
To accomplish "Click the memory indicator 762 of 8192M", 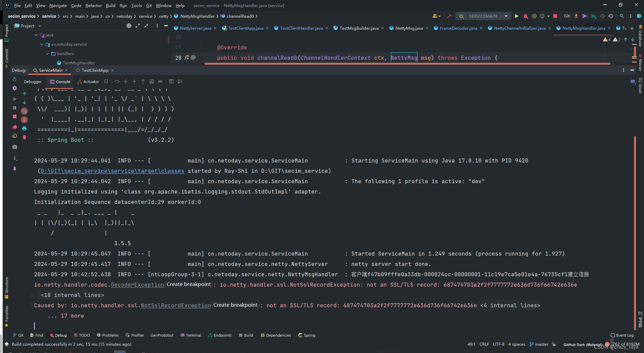I will tap(626, 344).
